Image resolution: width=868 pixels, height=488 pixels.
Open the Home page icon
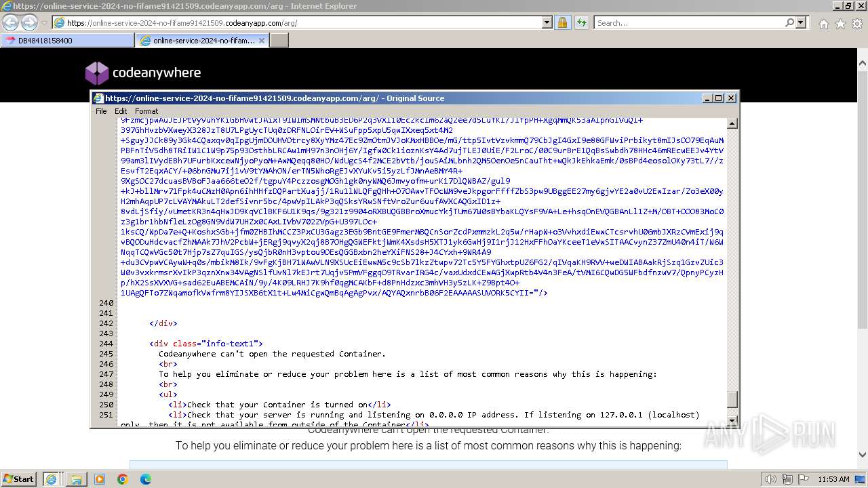point(823,24)
